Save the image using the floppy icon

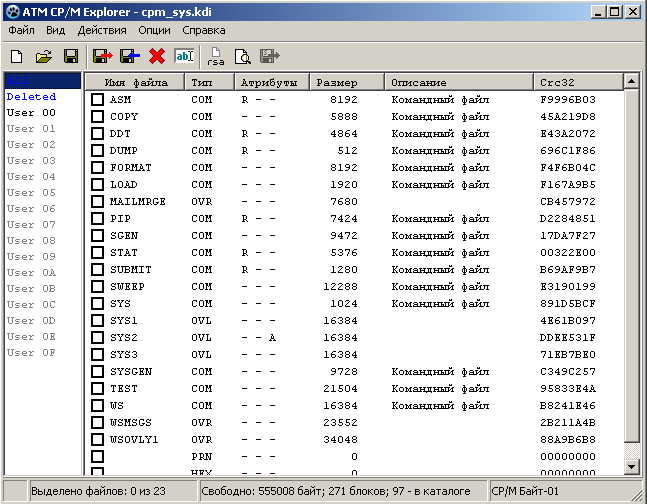[71, 56]
